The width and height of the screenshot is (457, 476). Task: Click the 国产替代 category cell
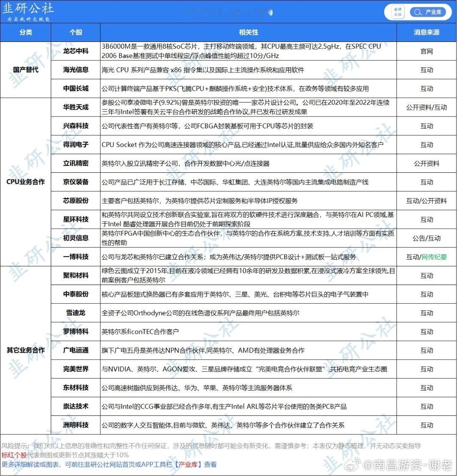pos(26,69)
